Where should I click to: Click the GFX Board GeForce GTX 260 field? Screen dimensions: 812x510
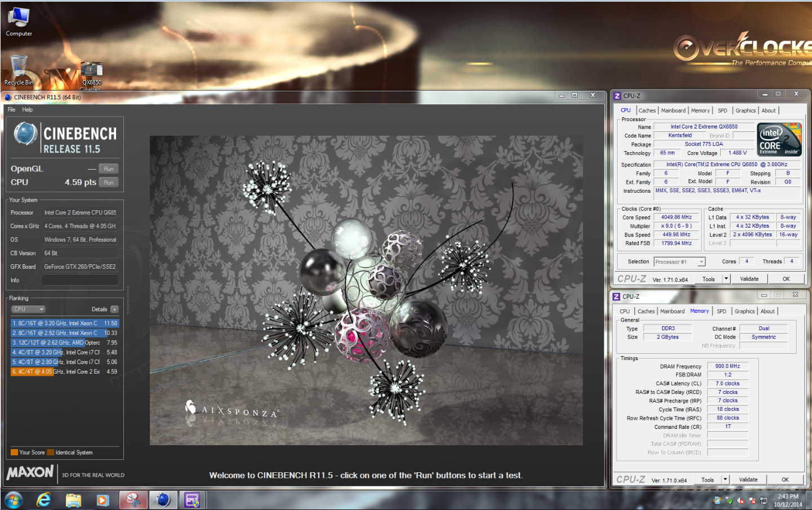(x=80, y=267)
